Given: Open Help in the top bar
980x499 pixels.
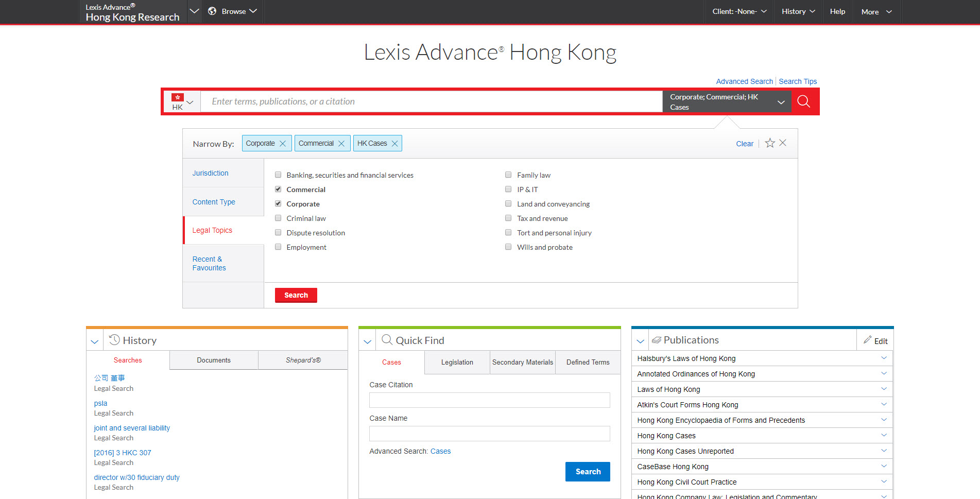Looking at the screenshot, I should point(837,11).
